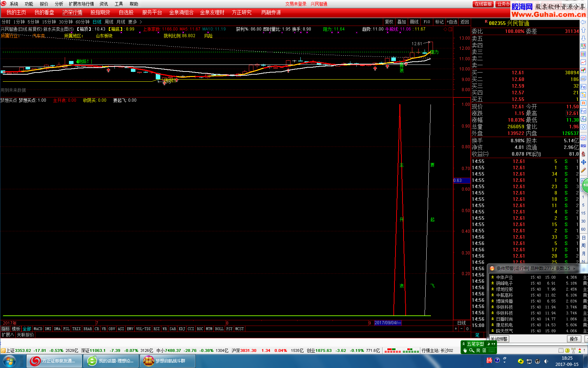Open 方正证券泉友通 taskbar item

[55, 361]
